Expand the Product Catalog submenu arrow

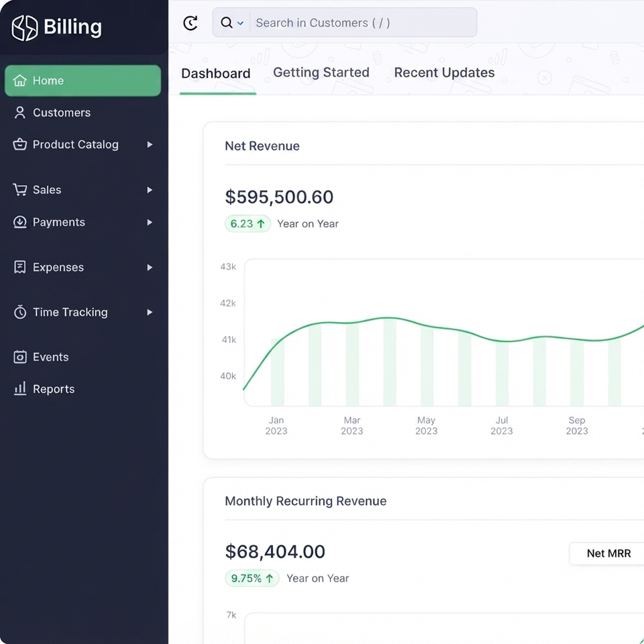[150, 145]
